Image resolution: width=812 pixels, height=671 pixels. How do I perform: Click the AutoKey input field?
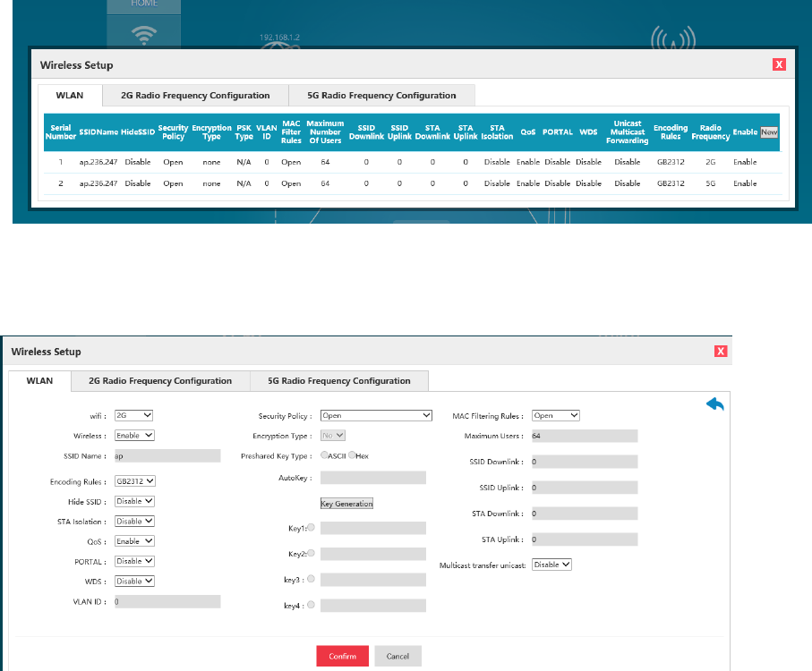coord(372,478)
